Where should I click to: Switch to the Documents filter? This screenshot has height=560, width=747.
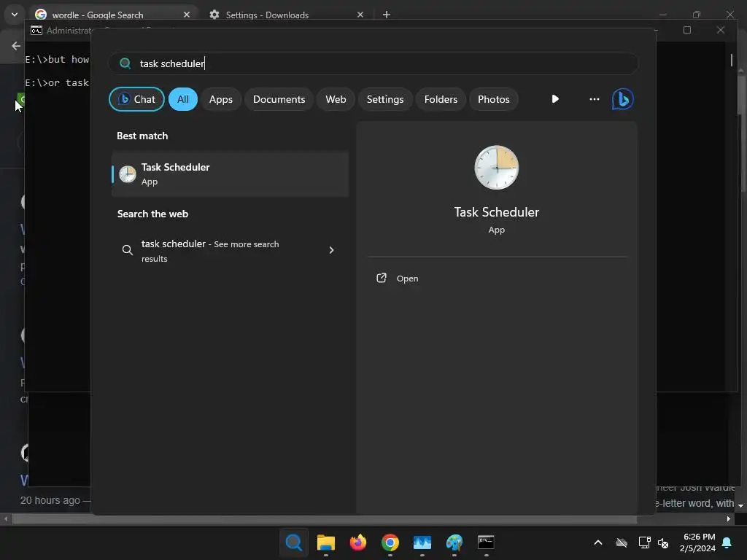click(x=279, y=99)
